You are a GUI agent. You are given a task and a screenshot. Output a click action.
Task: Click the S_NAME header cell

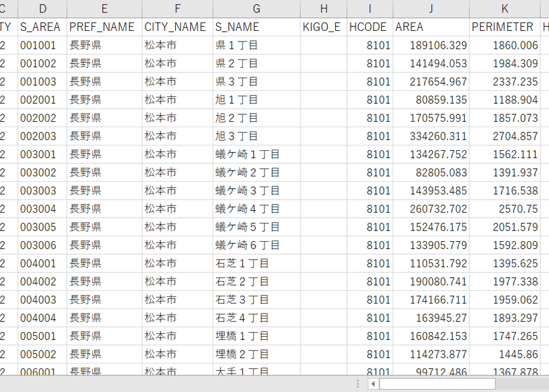coord(257,27)
